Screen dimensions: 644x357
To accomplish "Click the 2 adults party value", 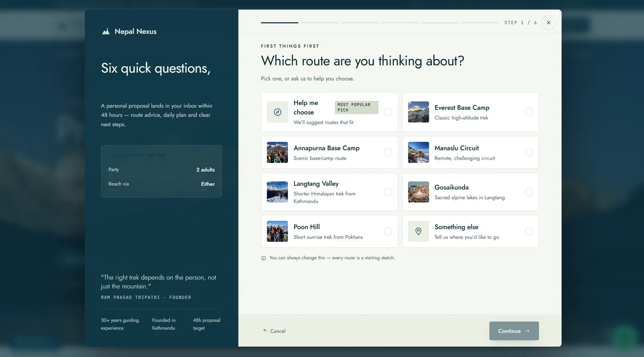I will click(x=206, y=170).
